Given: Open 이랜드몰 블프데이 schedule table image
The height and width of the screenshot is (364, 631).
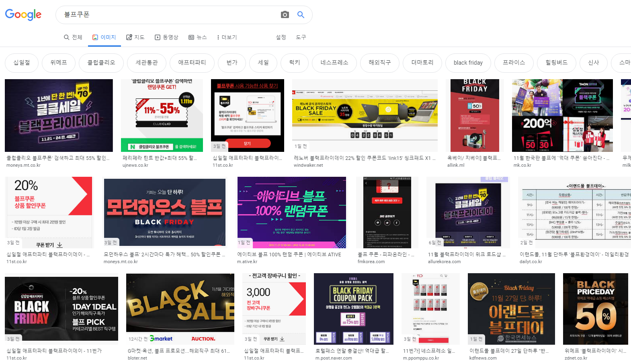Looking at the screenshot, I should click(575, 213).
